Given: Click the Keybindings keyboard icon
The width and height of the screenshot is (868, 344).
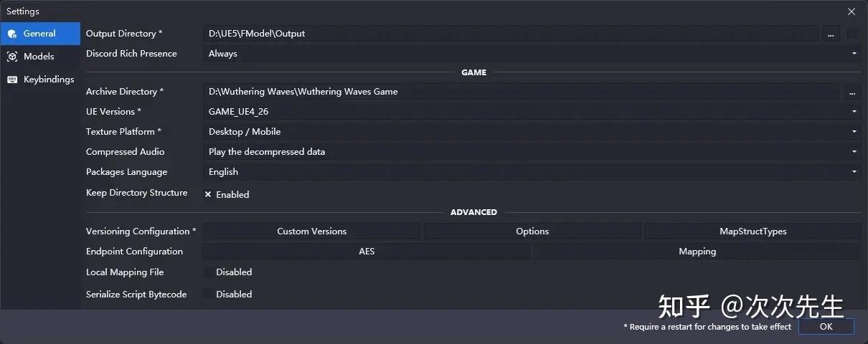Looking at the screenshot, I should pos(12,80).
